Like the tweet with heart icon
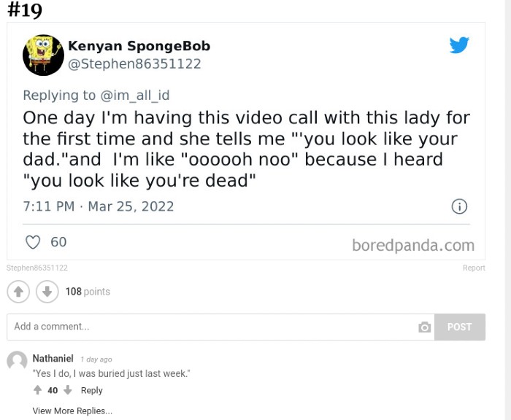The image size is (511, 420). coord(33,242)
